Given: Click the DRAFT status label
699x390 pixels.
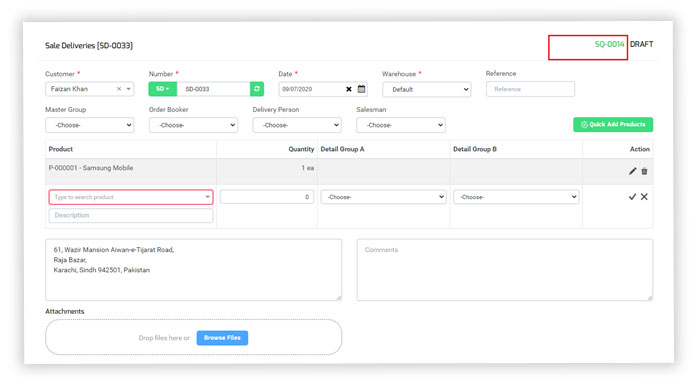Looking at the screenshot, I should pyautogui.click(x=641, y=44).
